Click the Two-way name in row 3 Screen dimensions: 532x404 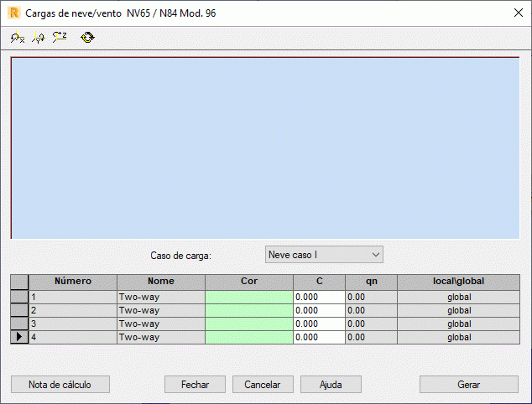pos(161,324)
